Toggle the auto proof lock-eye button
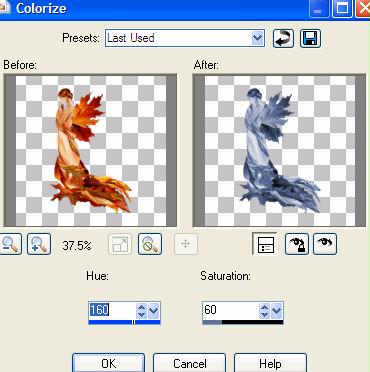Image resolution: width=370 pixels, height=372 pixels. [x=297, y=244]
